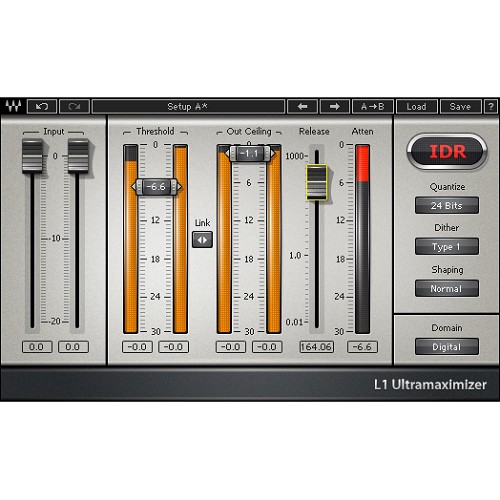Click the Save button

click(x=461, y=106)
